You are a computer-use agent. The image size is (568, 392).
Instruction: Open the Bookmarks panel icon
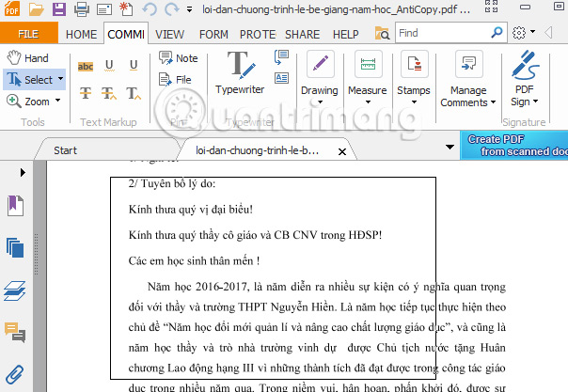pyautogui.click(x=15, y=206)
